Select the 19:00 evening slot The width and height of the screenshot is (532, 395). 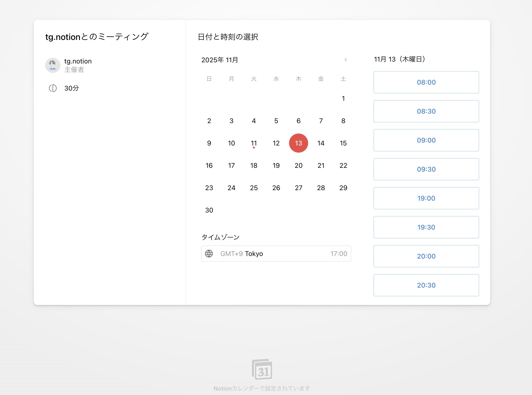pyautogui.click(x=426, y=198)
